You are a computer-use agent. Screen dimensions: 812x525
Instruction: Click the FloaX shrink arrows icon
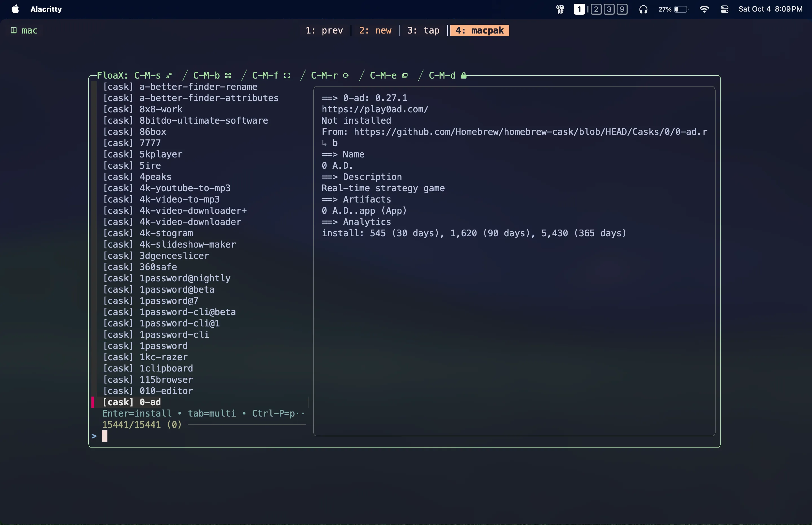pos(169,76)
